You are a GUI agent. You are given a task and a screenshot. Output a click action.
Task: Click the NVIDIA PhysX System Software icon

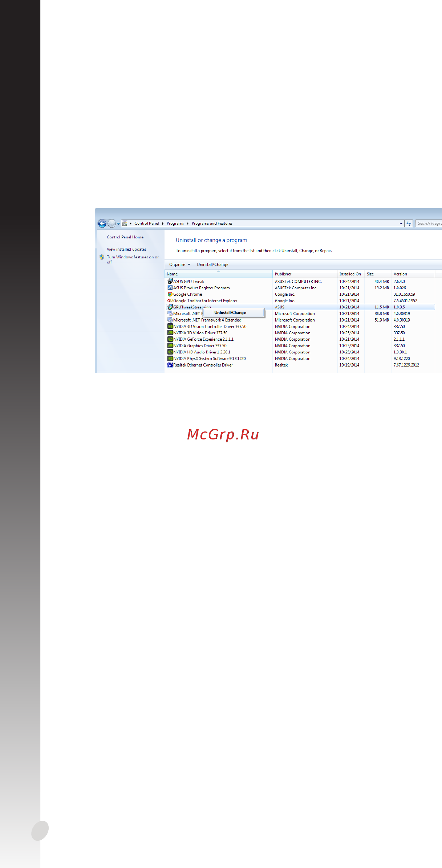click(170, 359)
